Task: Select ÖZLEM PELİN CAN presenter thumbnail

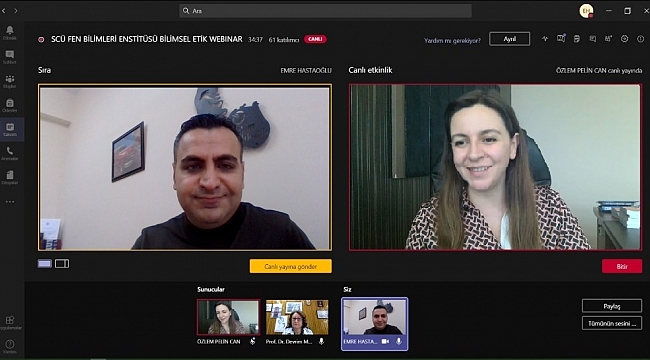Action: click(x=228, y=317)
